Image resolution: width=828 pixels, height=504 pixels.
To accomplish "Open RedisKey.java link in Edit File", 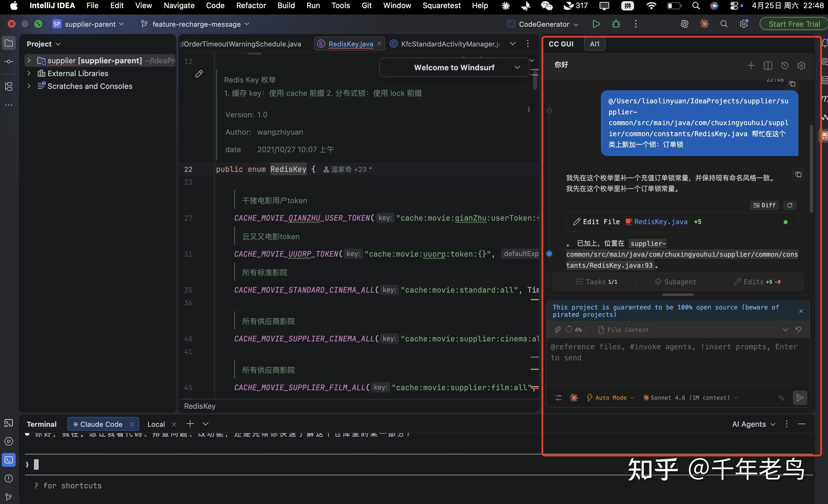I will point(661,222).
